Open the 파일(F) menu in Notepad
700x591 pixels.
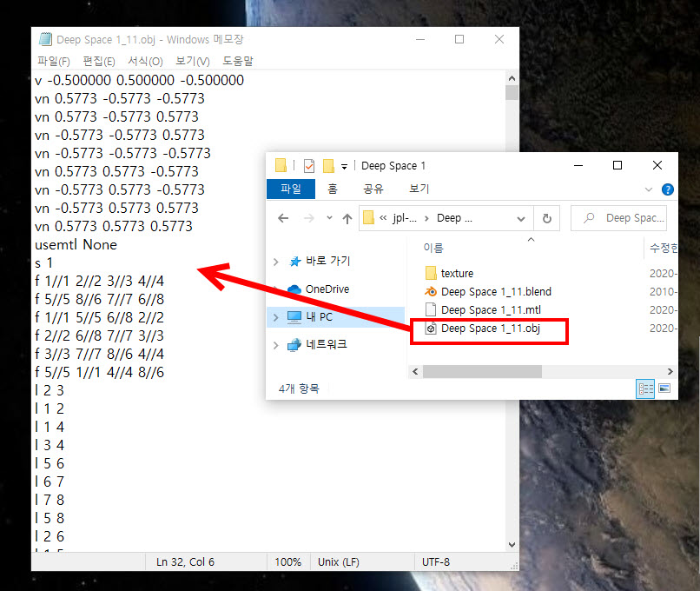[x=54, y=61]
